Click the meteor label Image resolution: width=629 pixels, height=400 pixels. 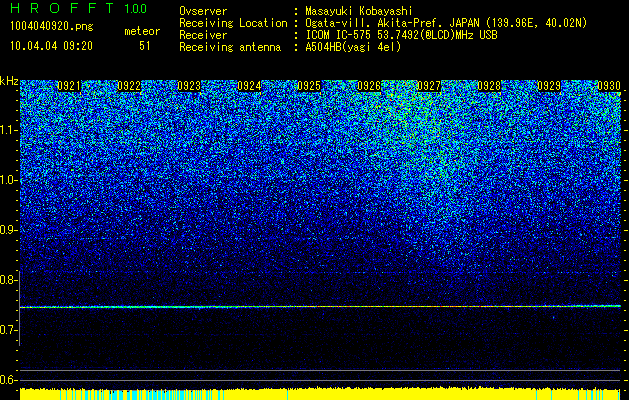[142, 31]
